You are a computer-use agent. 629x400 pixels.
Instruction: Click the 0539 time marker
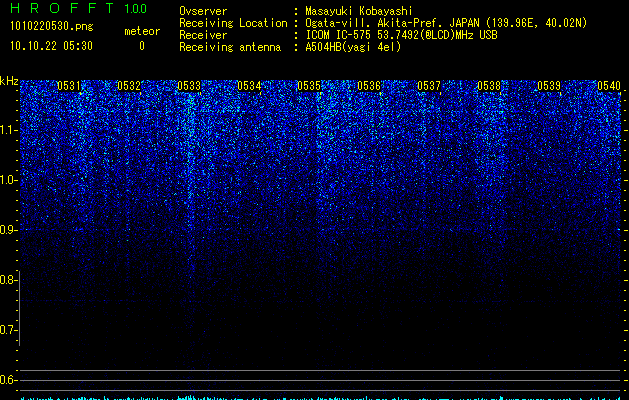click(x=549, y=86)
